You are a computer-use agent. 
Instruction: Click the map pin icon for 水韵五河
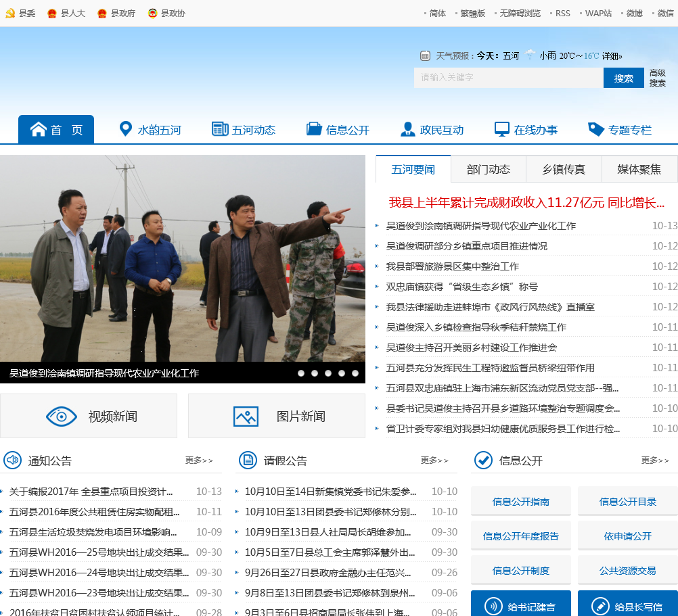coord(125,128)
